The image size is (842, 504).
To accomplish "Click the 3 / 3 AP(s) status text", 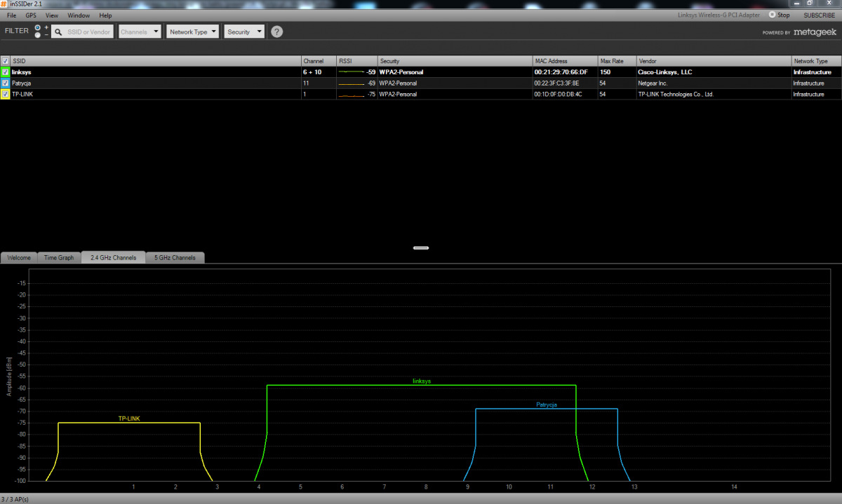I will coord(15,499).
